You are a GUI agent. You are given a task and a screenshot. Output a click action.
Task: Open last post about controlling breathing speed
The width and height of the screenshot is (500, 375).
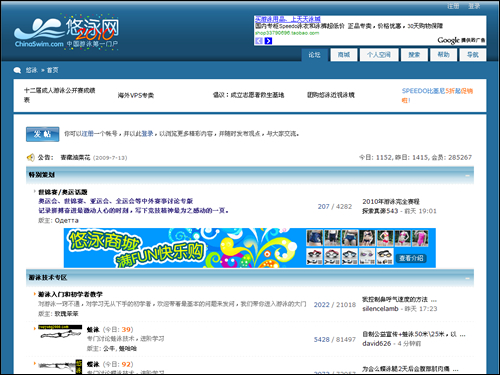click(399, 299)
